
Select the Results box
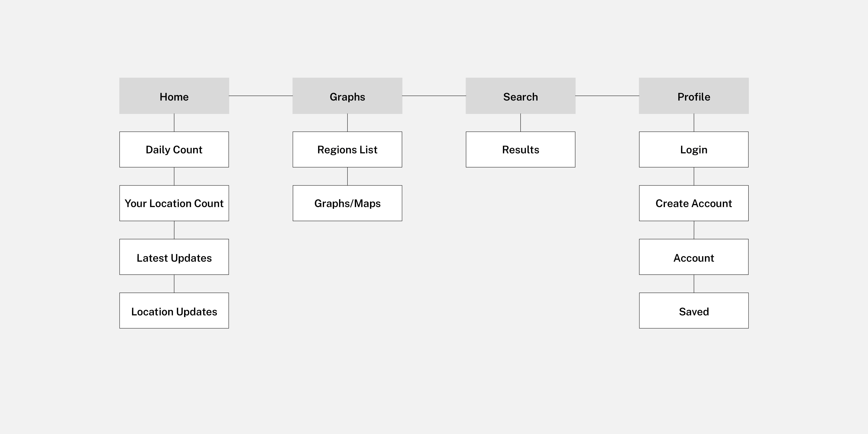521,149
